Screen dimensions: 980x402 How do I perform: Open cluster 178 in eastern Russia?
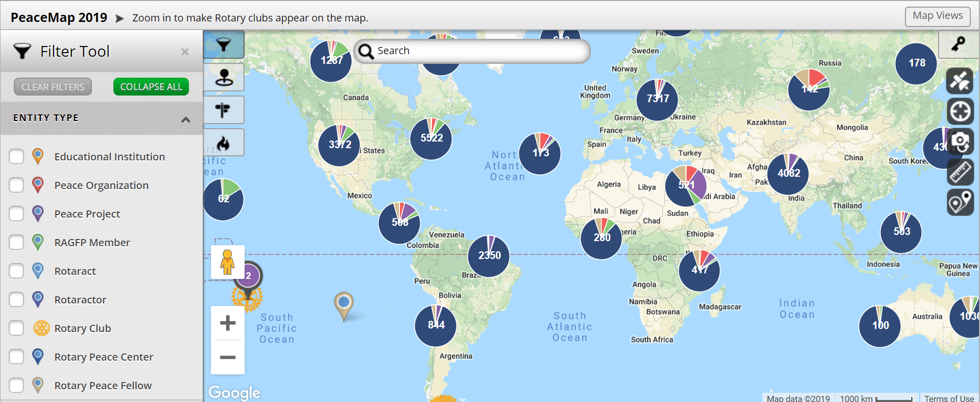coord(916,63)
